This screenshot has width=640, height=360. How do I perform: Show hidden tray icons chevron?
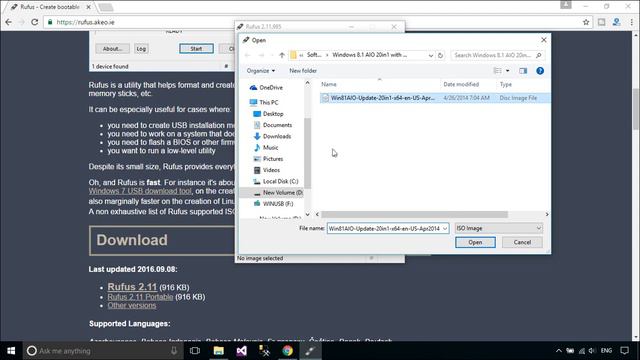click(x=559, y=351)
